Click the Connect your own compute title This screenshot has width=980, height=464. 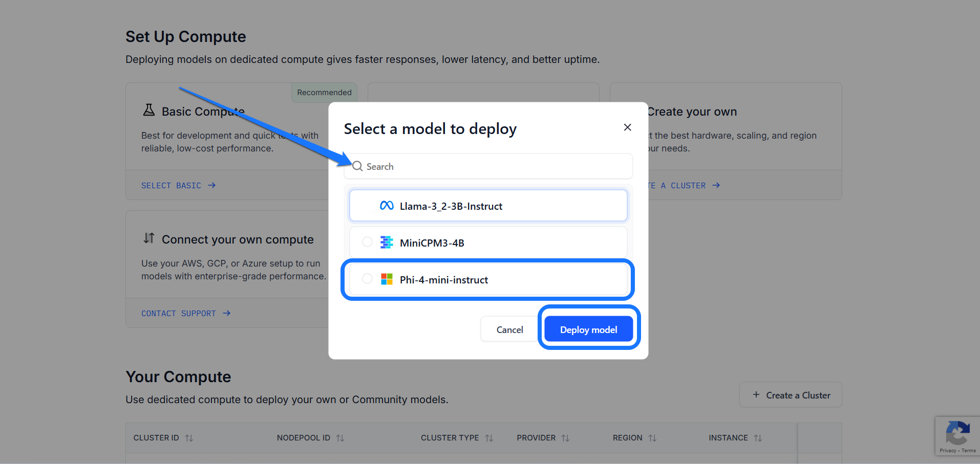(238, 239)
